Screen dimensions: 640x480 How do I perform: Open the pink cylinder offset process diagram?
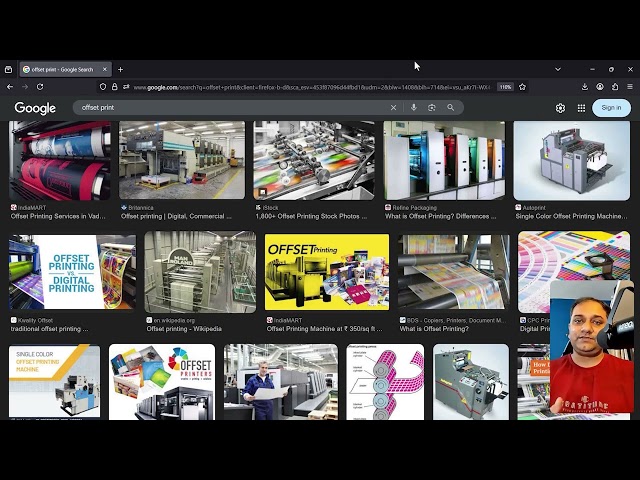pyautogui.click(x=385, y=382)
